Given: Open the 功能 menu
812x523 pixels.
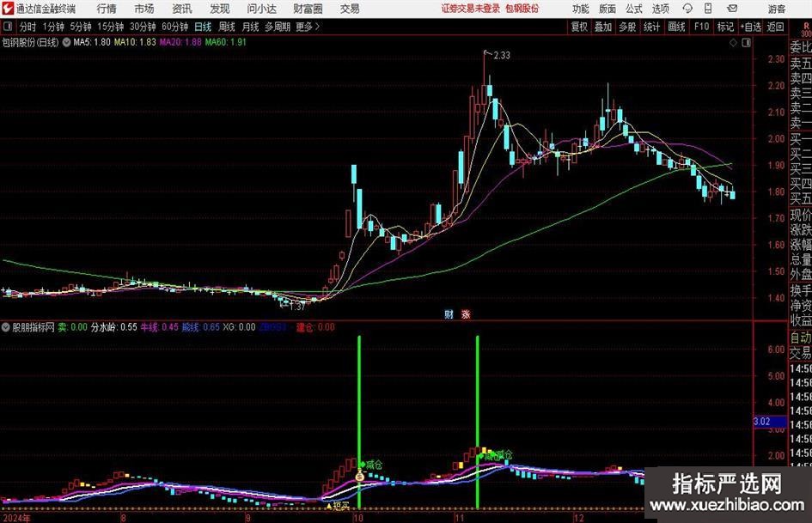Looking at the screenshot, I should pos(581,9).
